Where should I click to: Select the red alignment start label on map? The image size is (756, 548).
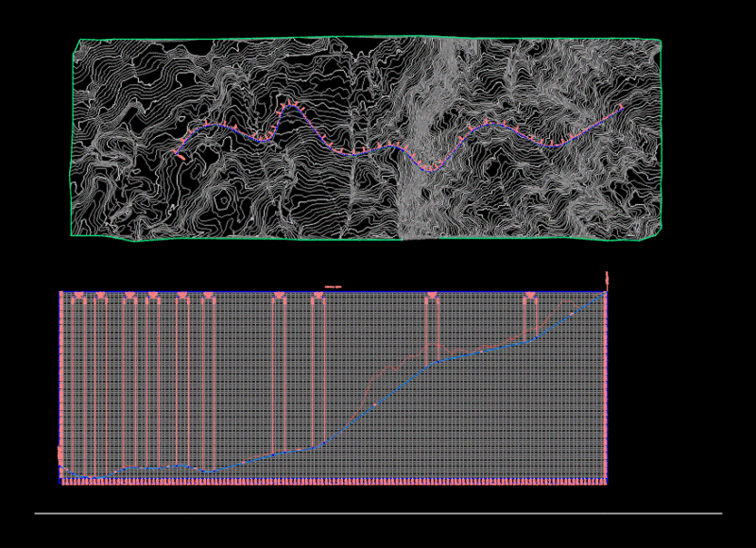pyautogui.click(x=180, y=156)
